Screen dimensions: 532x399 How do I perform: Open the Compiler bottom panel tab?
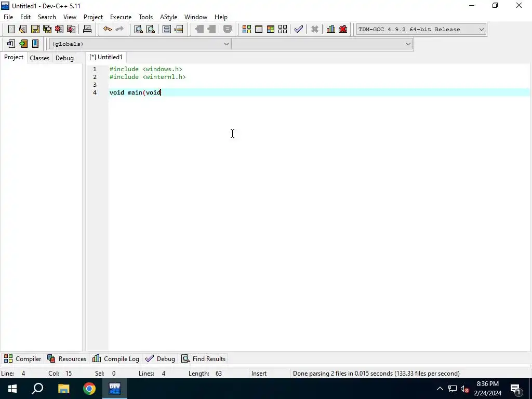point(22,358)
